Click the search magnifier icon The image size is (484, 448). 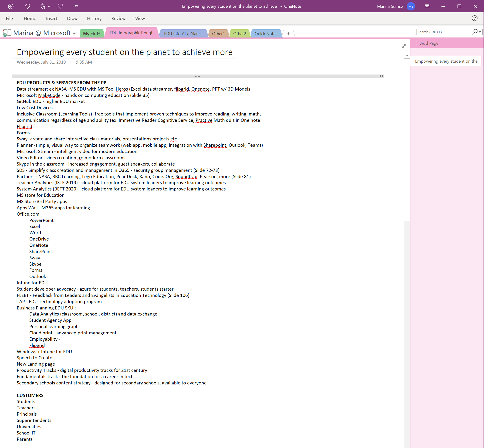coord(474,32)
